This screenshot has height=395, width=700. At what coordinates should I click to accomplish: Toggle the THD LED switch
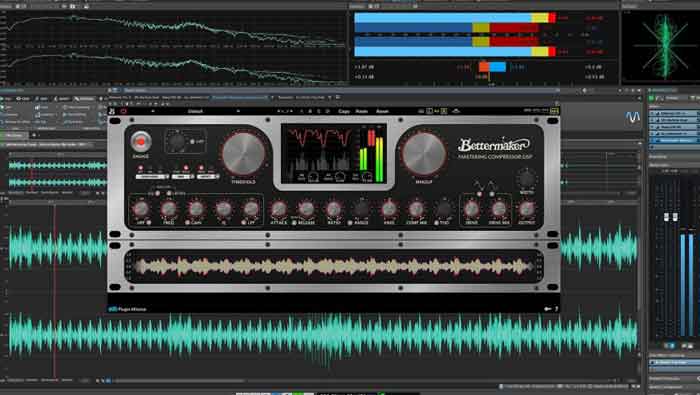[x=436, y=222]
